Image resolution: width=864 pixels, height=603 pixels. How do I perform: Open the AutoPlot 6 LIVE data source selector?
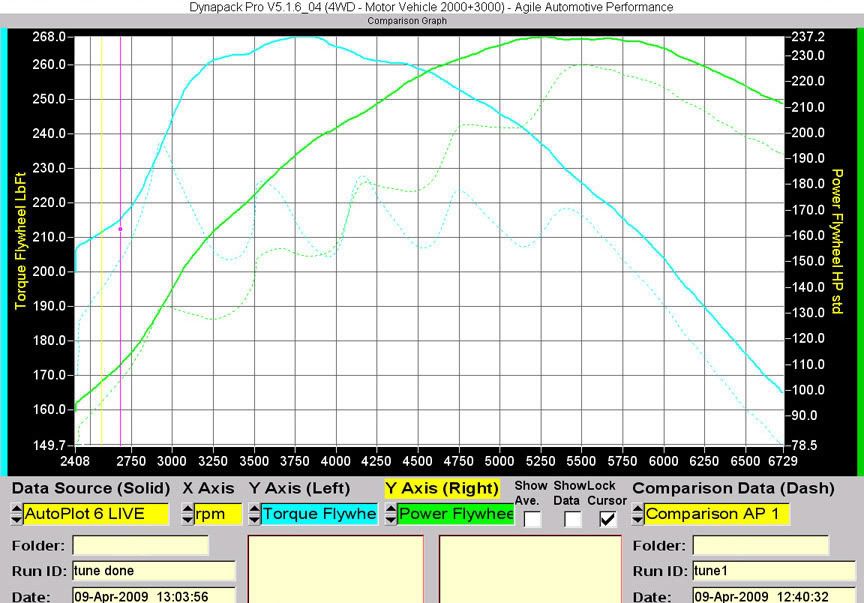(96, 514)
